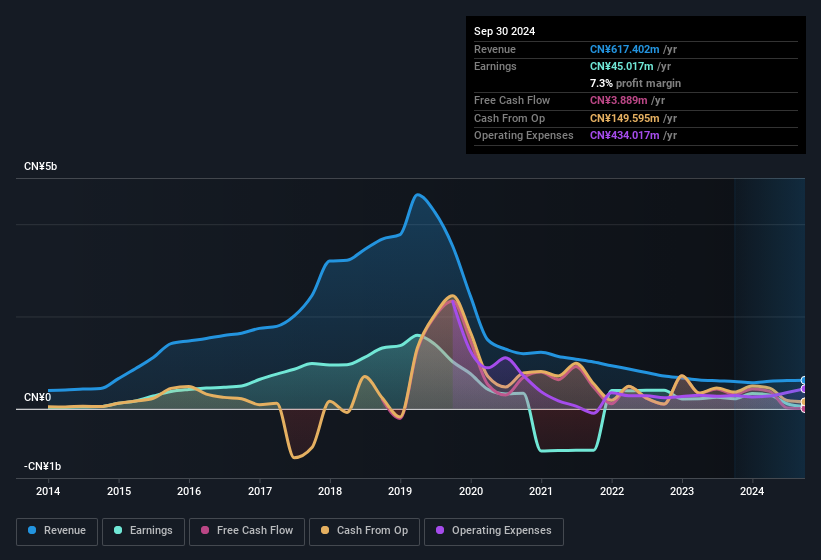
Task: Click the Sep 30 2024 tooltip date
Action: pos(504,31)
